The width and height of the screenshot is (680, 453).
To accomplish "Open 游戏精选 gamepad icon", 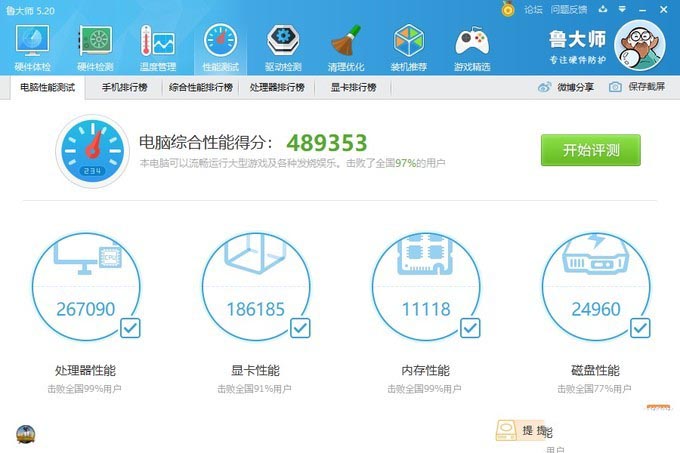I will (472, 41).
